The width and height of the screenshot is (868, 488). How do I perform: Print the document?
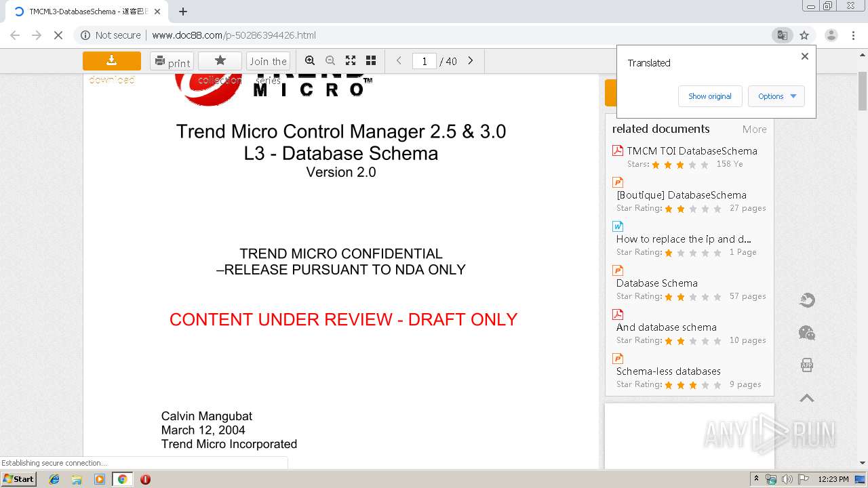(172, 61)
